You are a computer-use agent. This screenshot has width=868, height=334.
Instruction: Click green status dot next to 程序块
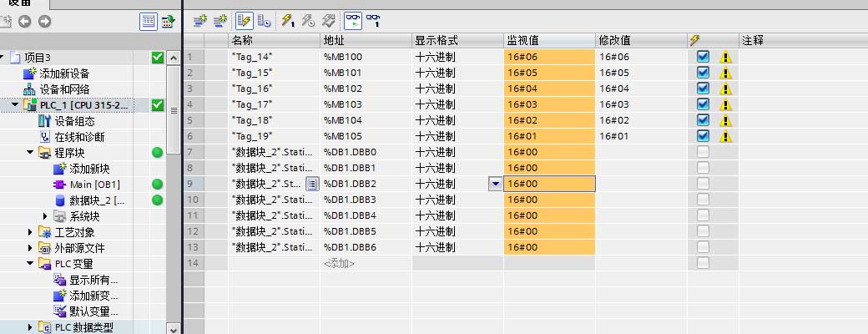tap(158, 153)
